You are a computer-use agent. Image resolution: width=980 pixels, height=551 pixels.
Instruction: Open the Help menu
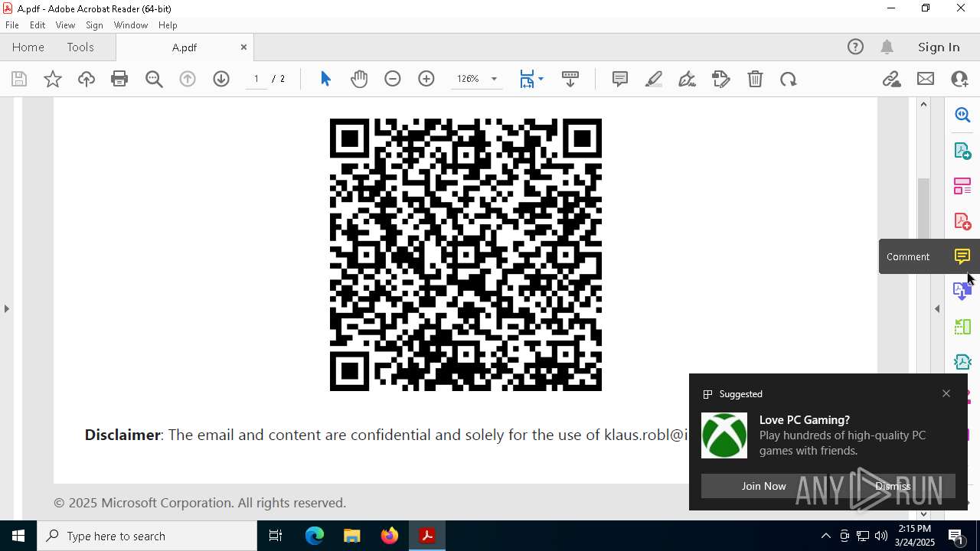168,25
